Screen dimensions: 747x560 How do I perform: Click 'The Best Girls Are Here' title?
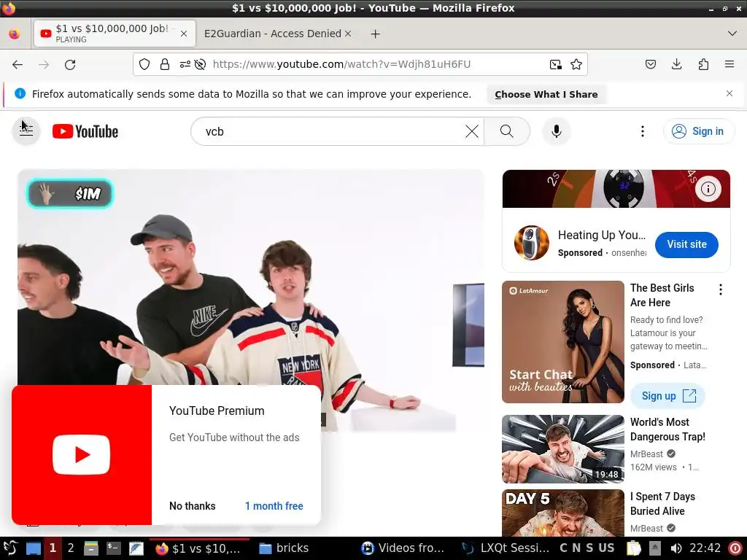pos(662,295)
